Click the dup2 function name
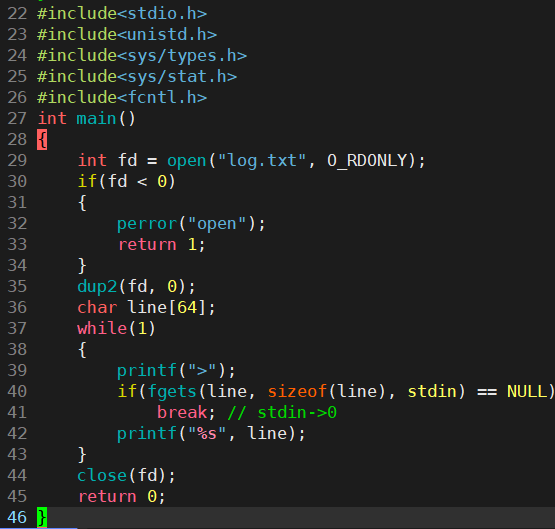This screenshot has width=555, height=529. click(97, 287)
